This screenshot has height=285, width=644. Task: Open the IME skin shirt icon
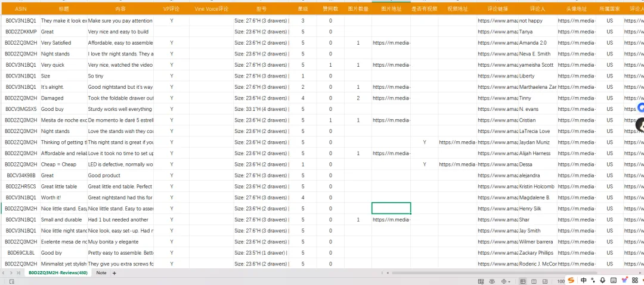(x=625, y=280)
